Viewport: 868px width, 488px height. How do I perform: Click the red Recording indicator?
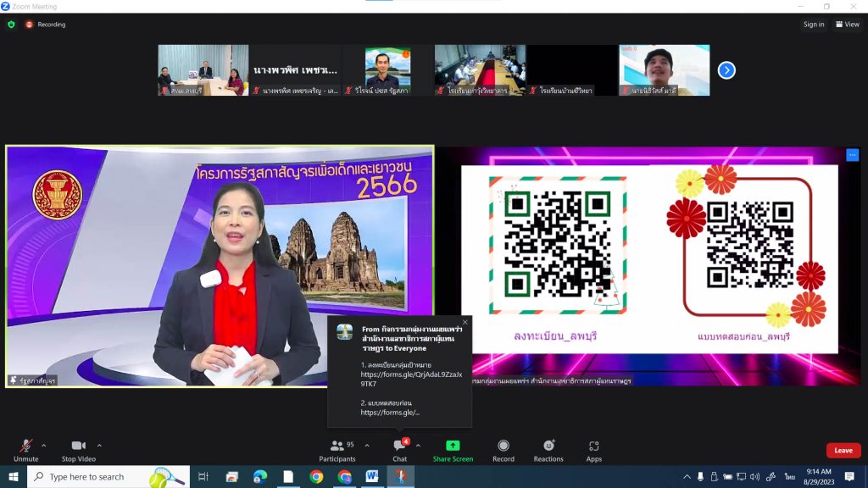(x=46, y=25)
